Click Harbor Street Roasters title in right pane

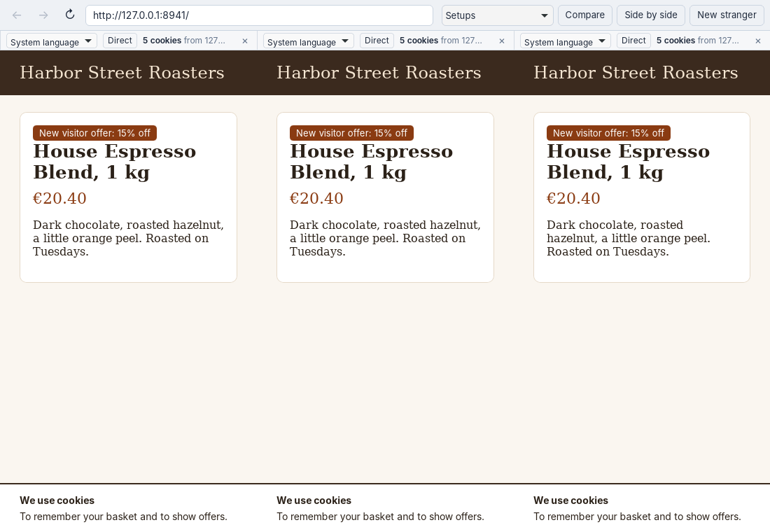[636, 73]
